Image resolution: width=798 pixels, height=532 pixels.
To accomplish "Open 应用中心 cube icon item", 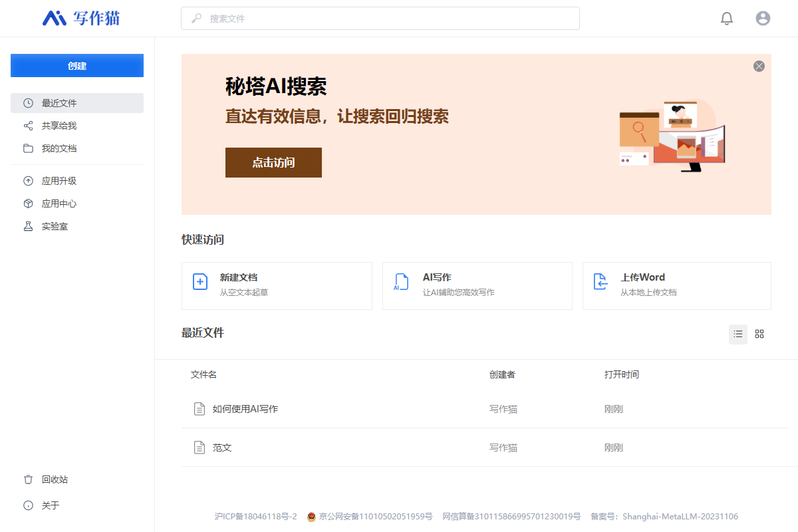I will (x=59, y=203).
